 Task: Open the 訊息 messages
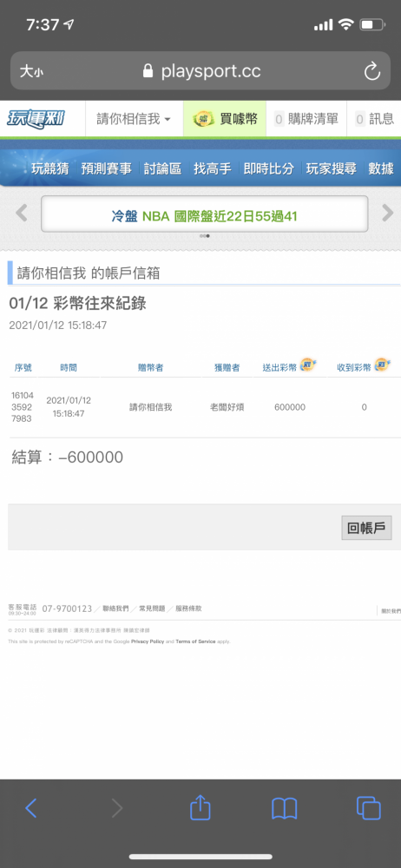tap(374, 118)
